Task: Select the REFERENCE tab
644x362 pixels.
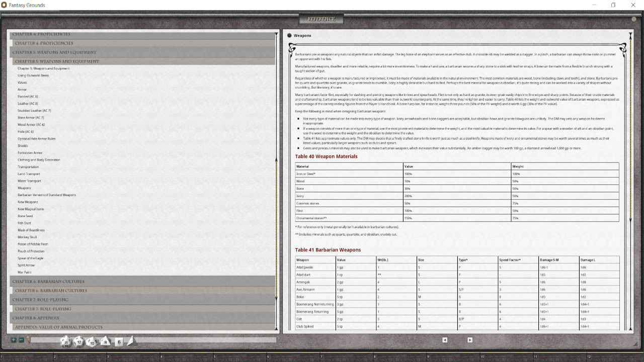Action: click(322, 18)
